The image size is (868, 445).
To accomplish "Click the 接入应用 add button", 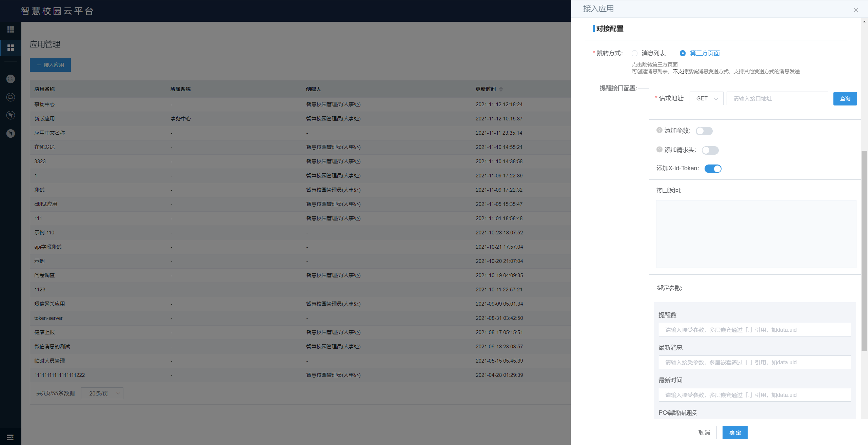I will pos(50,65).
